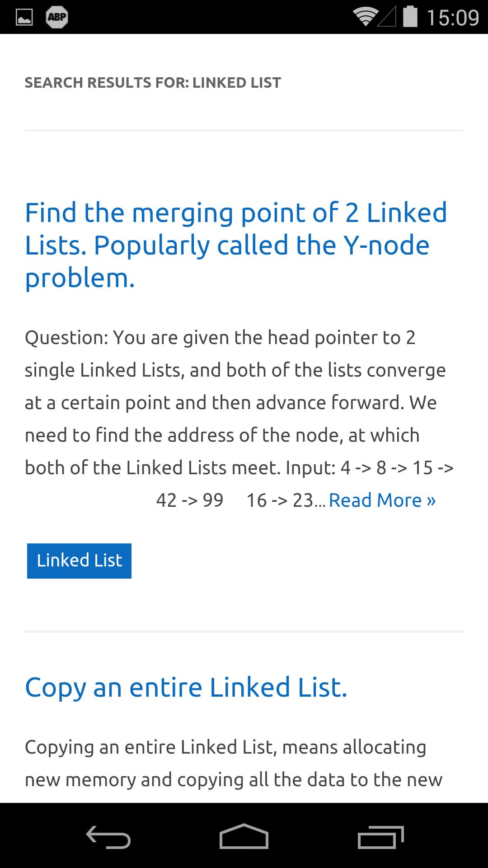Tap the image notification icon in status bar

(x=24, y=18)
